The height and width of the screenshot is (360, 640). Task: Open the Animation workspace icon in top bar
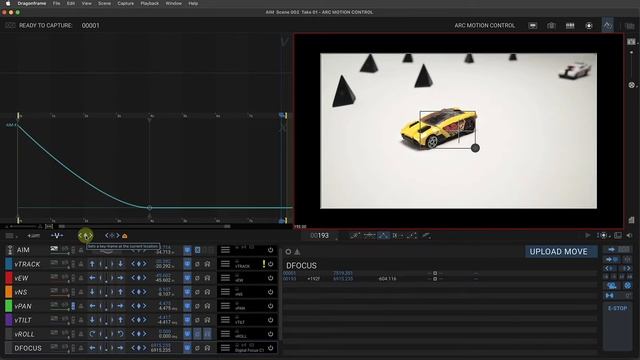(533, 25)
